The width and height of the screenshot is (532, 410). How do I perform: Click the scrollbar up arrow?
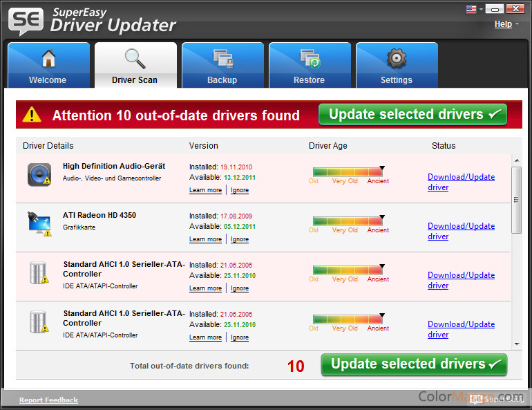click(x=516, y=160)
